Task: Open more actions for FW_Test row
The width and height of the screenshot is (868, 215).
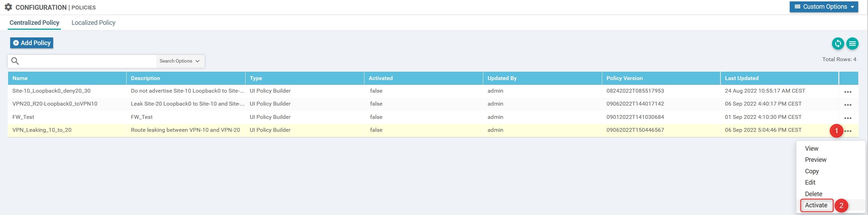Action: [848, 118]
